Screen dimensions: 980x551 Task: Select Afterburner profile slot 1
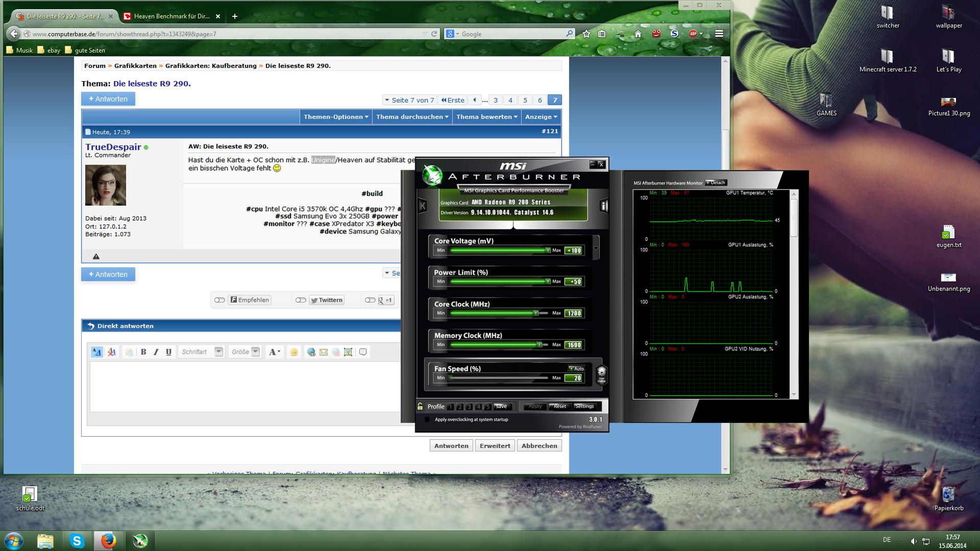click(450, 407)
